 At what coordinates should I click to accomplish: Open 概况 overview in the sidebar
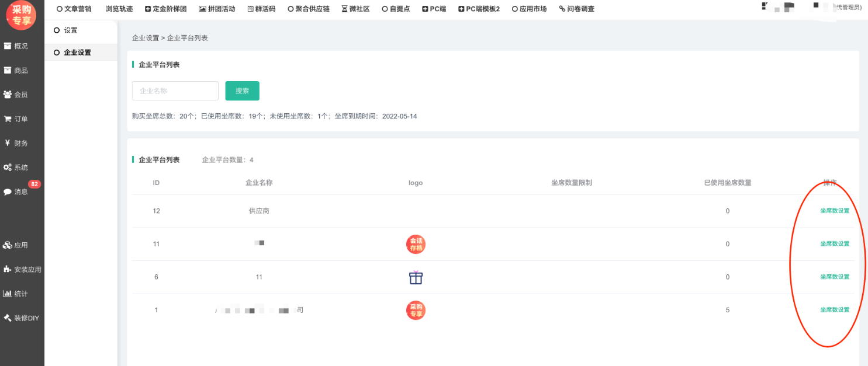click(x=16, y=46)
